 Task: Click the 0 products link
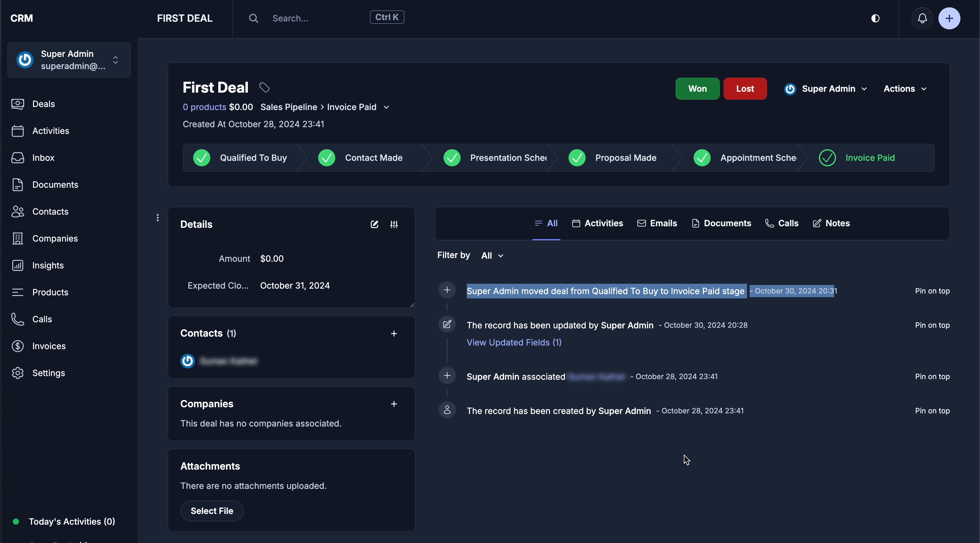coord(205,107)
